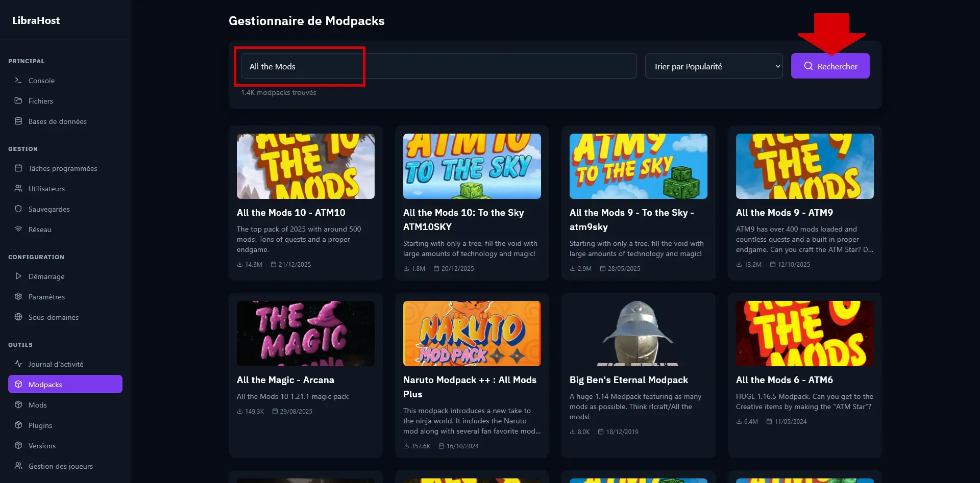
Task: Select the Plugins sidebar icon
Action: coord(18,425)
